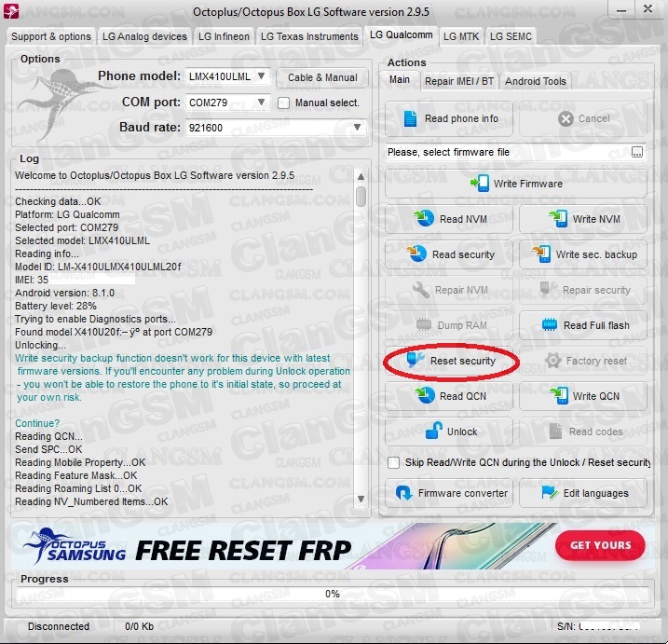Open the LG Infineon tab

tap(224, 36)
